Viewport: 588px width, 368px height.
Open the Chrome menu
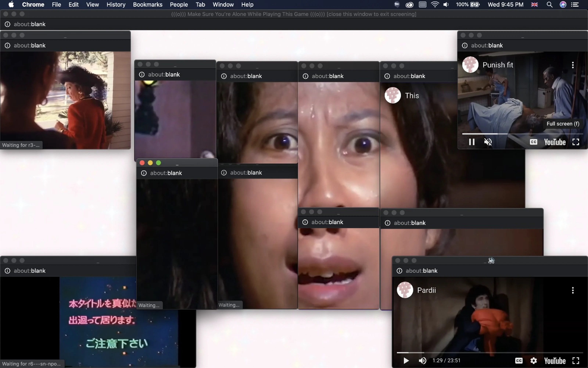click(33, 5)
